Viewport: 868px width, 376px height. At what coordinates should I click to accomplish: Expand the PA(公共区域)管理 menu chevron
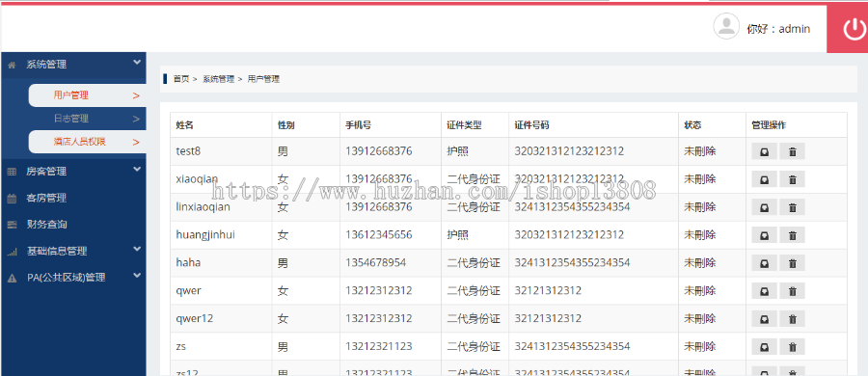pos(137,275)
